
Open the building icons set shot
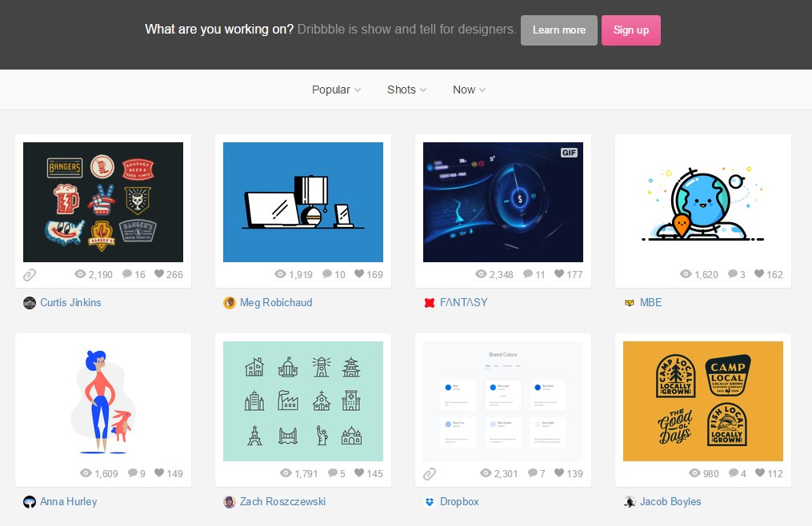pyautogui.click(x=303, y=401)
